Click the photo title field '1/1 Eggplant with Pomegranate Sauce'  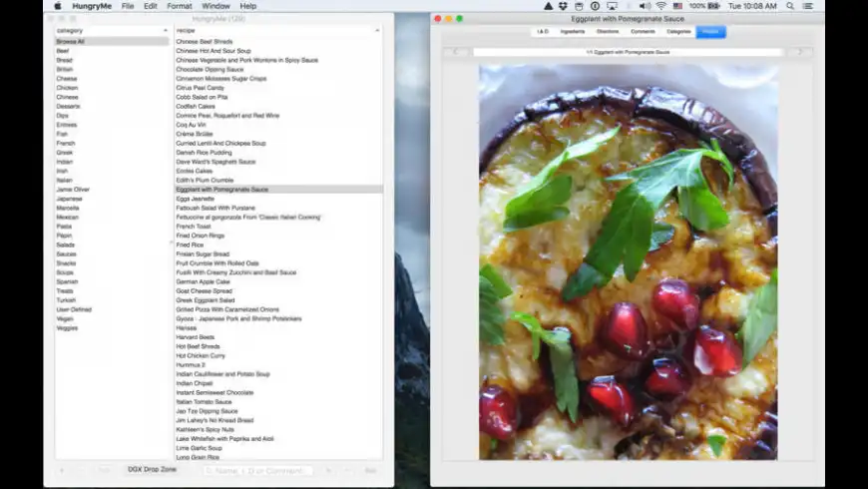(628, 52)
